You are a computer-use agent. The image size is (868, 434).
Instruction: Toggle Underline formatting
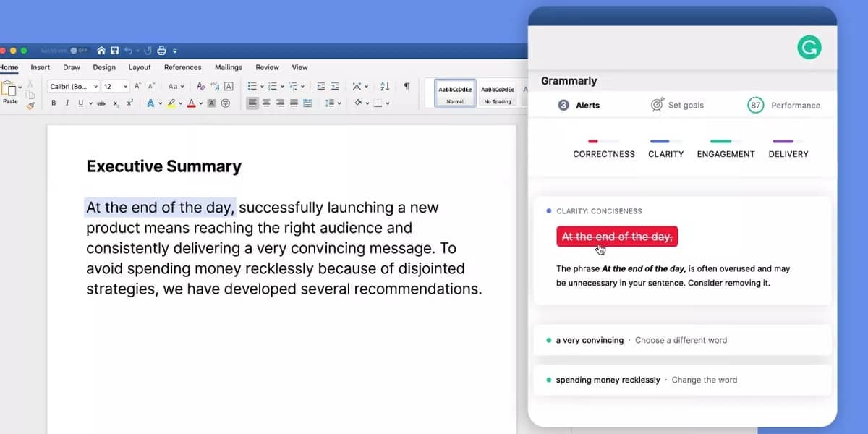click(81, 103)
